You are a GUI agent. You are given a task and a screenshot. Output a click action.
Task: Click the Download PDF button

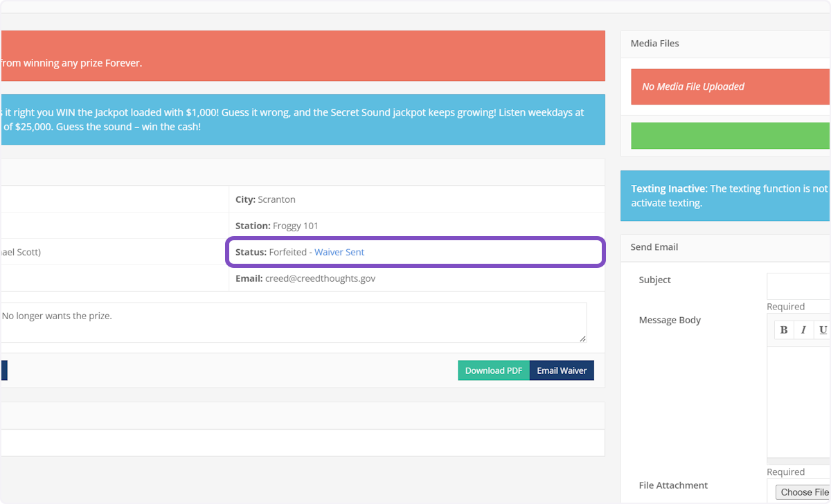point(493,370)
